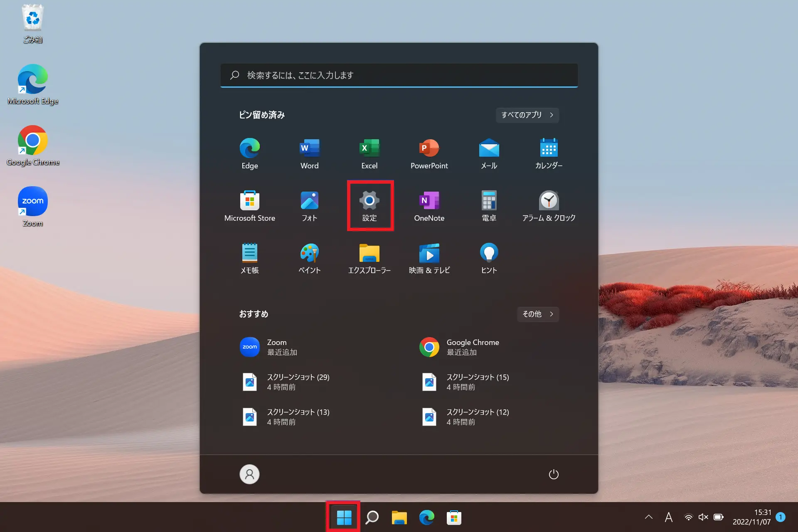Open the OneNote pinned app
This screenshot has width=798, height=532.
[x=429, y=205]
